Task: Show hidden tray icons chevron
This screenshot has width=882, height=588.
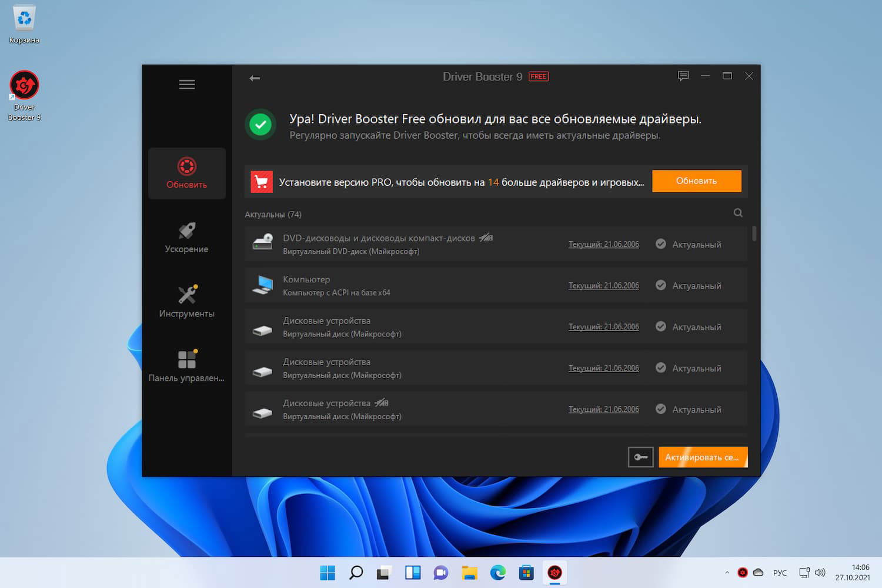Action: (727, 573)
